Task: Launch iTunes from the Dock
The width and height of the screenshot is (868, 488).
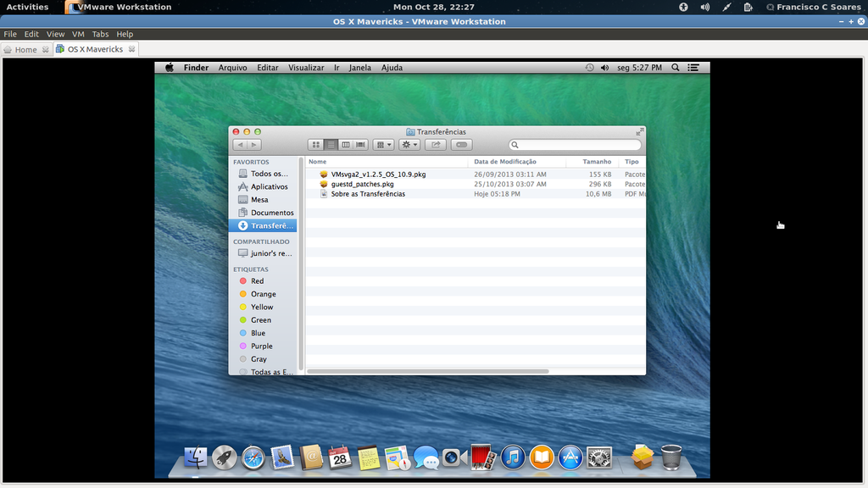Action: 513,458
